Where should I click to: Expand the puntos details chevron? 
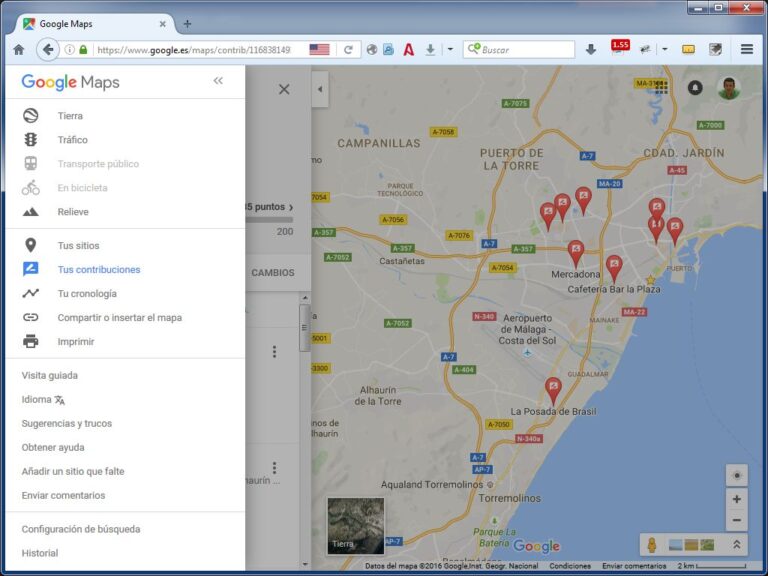click(291, 207)
